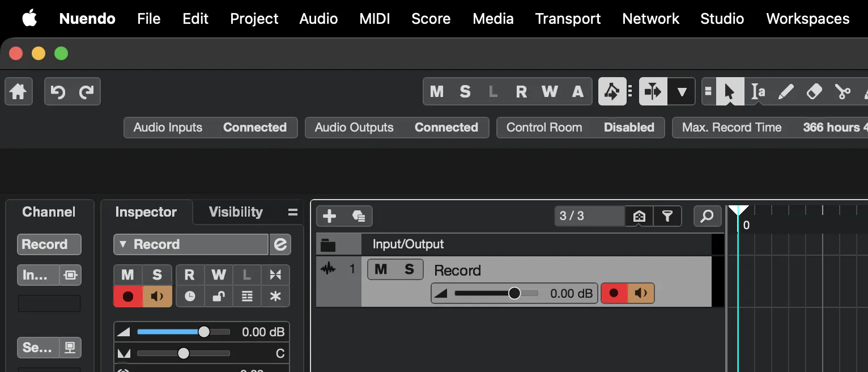Toggle Inspector track lock icon

click(x=219, y=296)
